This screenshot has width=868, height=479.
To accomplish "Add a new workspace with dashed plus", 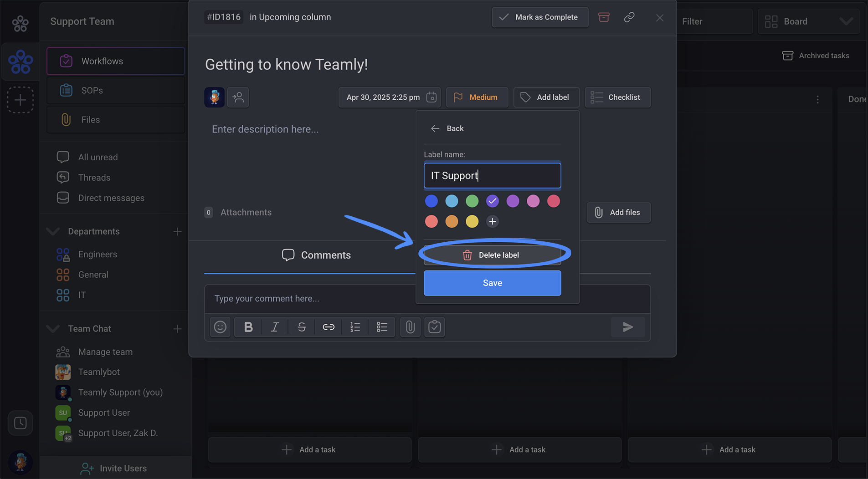I will (21, 100).
